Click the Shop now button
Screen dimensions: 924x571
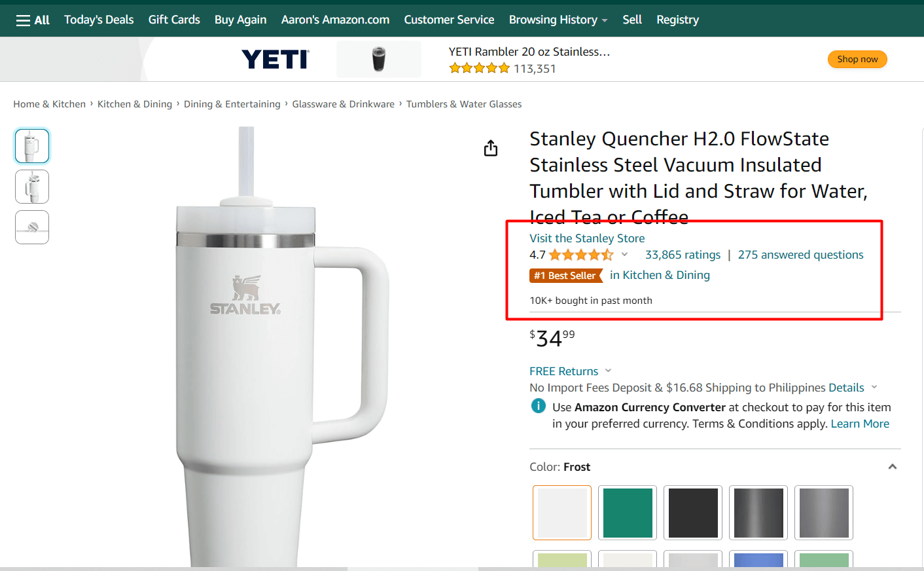coord(857,60)
